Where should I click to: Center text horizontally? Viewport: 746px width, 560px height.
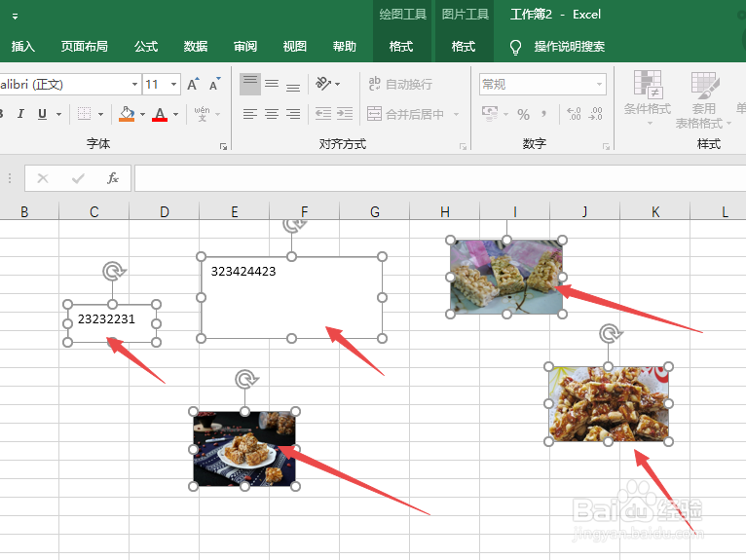(272, 114)
